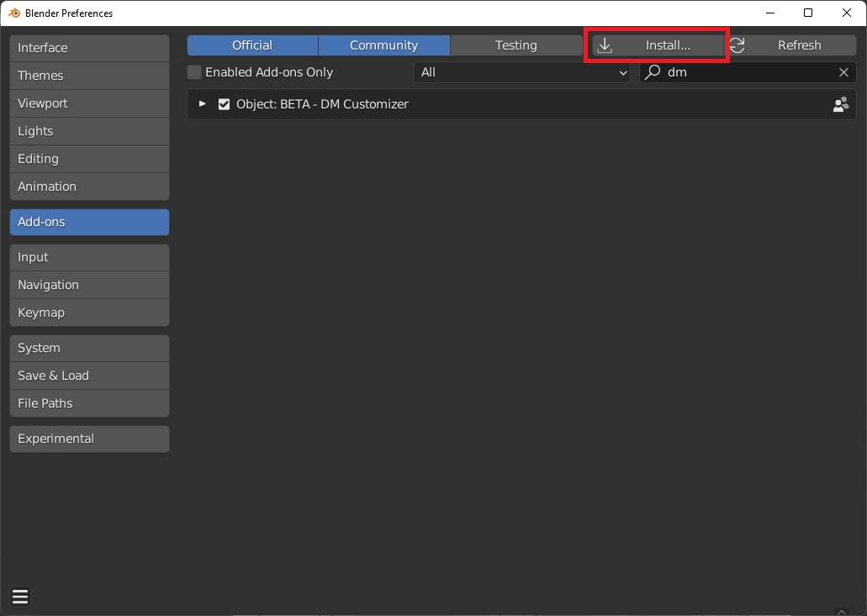867x616 pixels.
Task: Minimize the Blender Preferences window
Action: (770, 13)
